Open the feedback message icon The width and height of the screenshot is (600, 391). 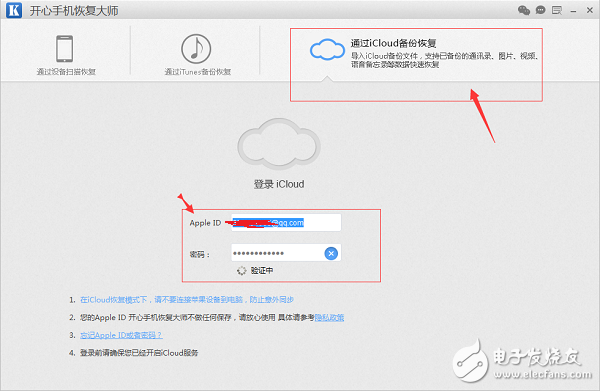click(557, 10)
